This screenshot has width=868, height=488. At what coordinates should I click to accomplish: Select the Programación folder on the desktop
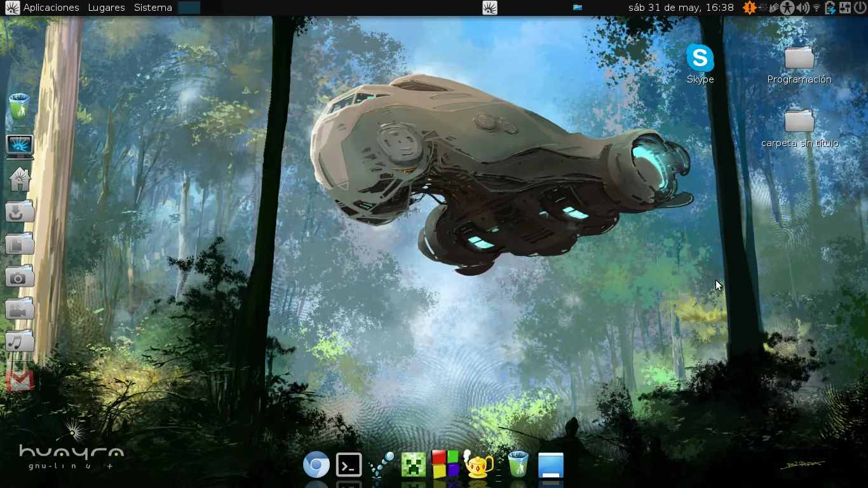799,64
